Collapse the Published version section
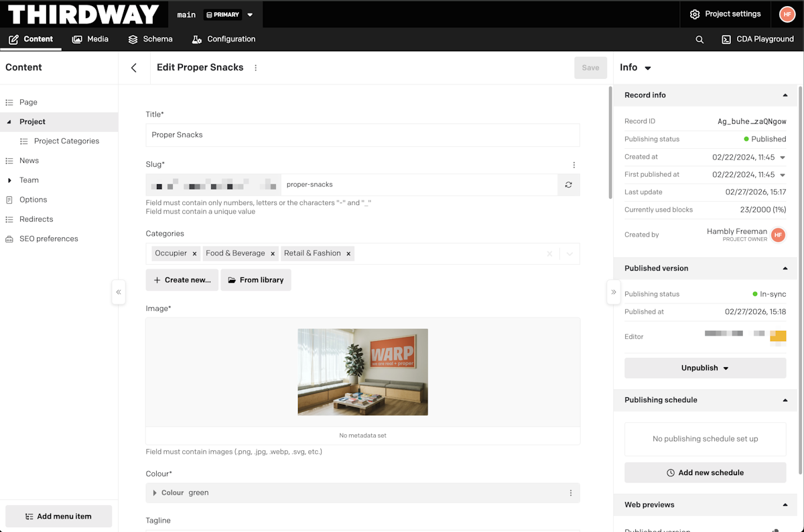The image size is (804, 532). tap(785, 268)
